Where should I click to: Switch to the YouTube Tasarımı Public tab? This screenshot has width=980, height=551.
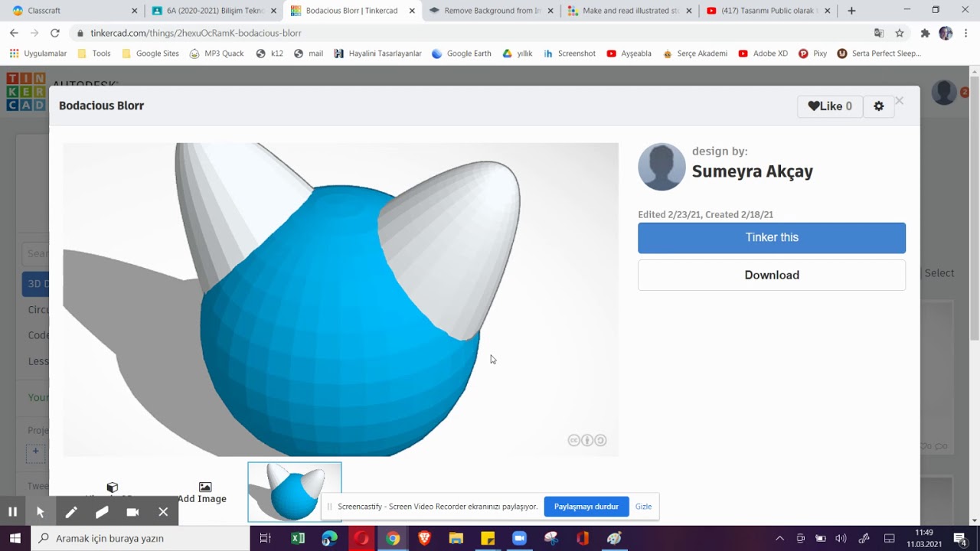pyautogui.click(x=768, y=11)
